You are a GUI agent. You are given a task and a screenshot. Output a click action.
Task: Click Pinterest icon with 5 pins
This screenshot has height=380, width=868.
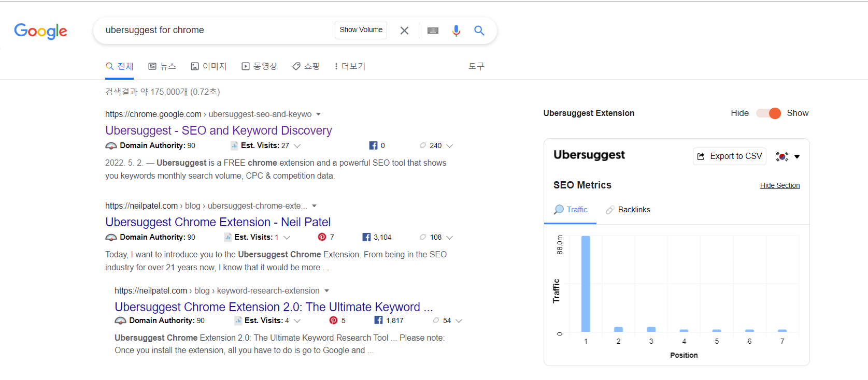(x=333, y=320)
